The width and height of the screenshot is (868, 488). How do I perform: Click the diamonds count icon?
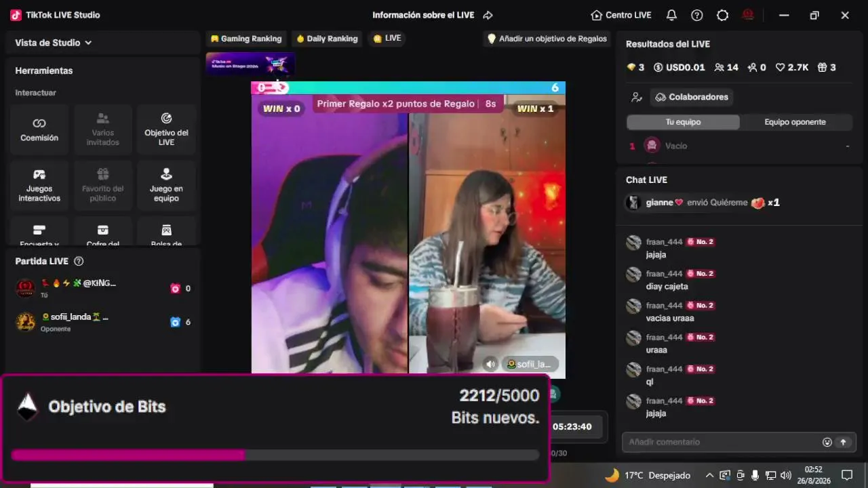pos(631,67)
